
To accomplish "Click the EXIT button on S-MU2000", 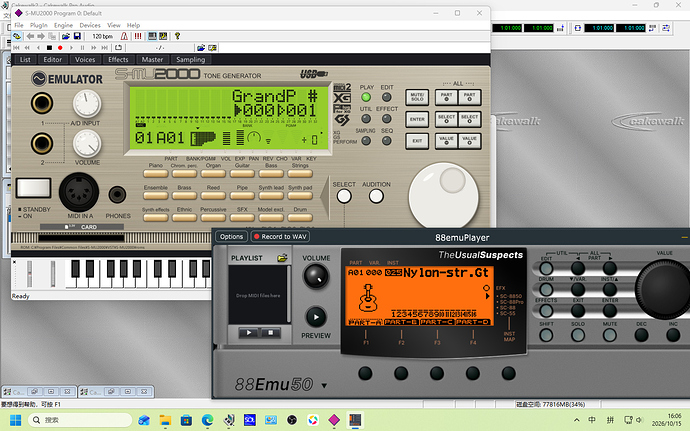I will tap(417, 141).
